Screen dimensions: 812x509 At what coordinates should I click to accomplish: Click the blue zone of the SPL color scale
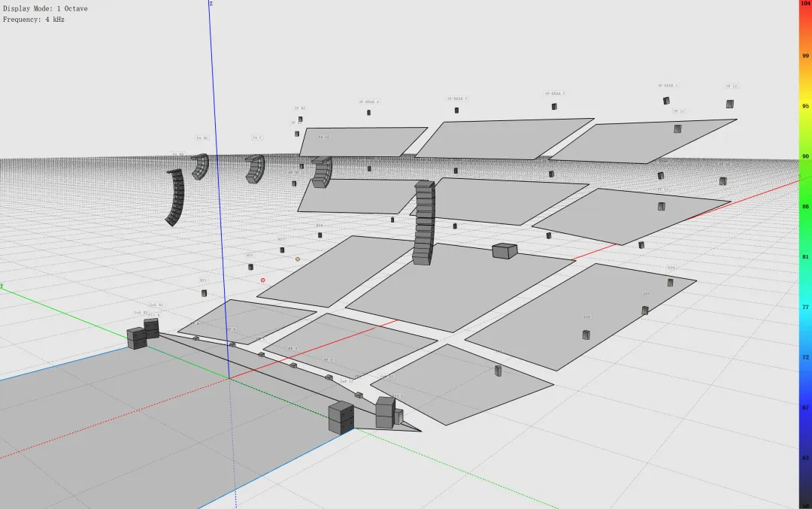click(805, 373)
